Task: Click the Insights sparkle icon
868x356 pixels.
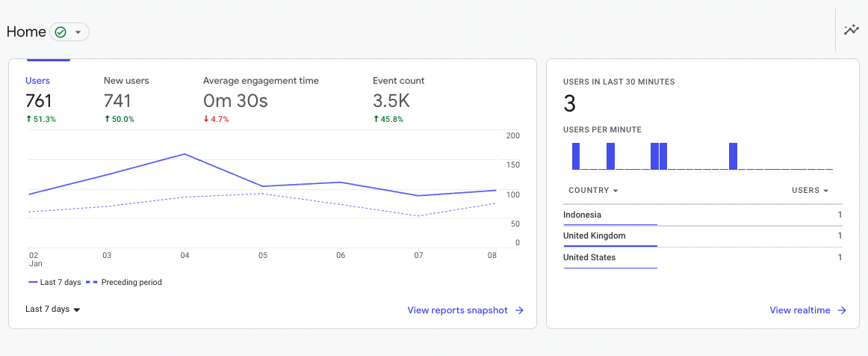Action: click(x=851, y=30)
